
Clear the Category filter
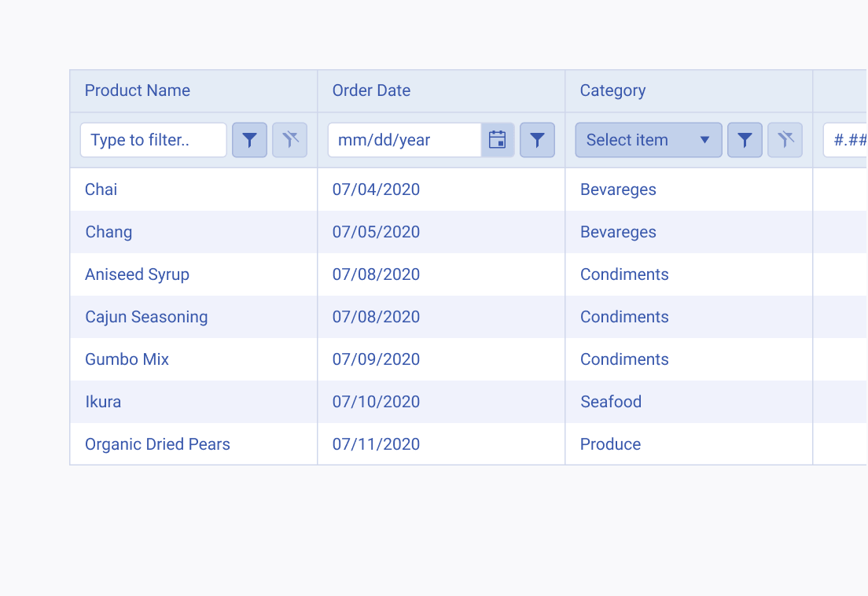point(785,140)
